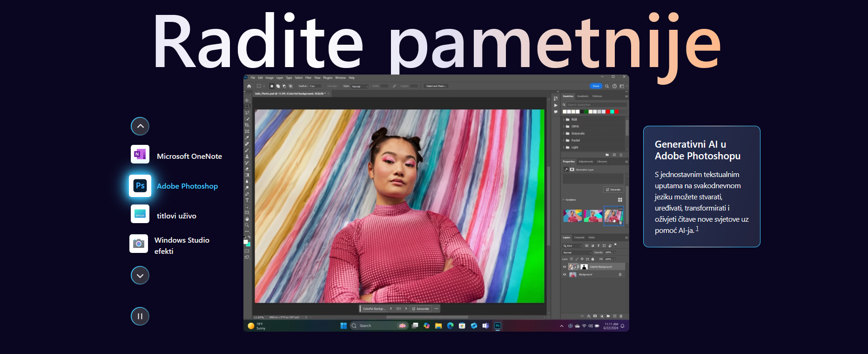The width and height of the screenshot is (868, 354).
Task: Select the Zoom tool in toolbar
Action: pyautogui.click(x=247, y=225)
